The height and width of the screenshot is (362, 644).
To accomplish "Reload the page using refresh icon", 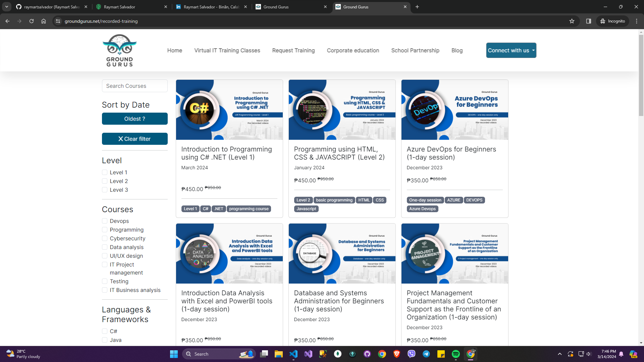I will (x=32, y=21).
